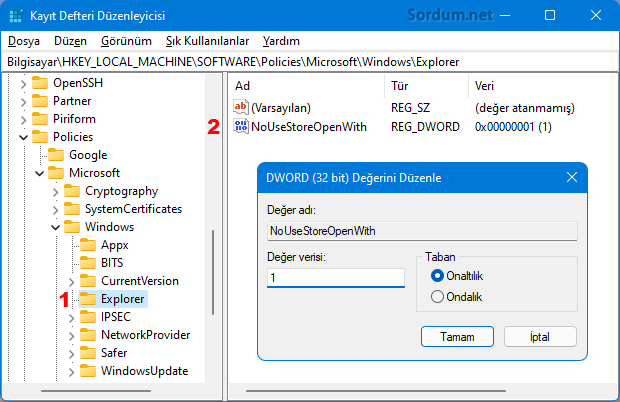Click the IPSEC folder icon
This screenshot has width=620, height=402.
point(88,317)
